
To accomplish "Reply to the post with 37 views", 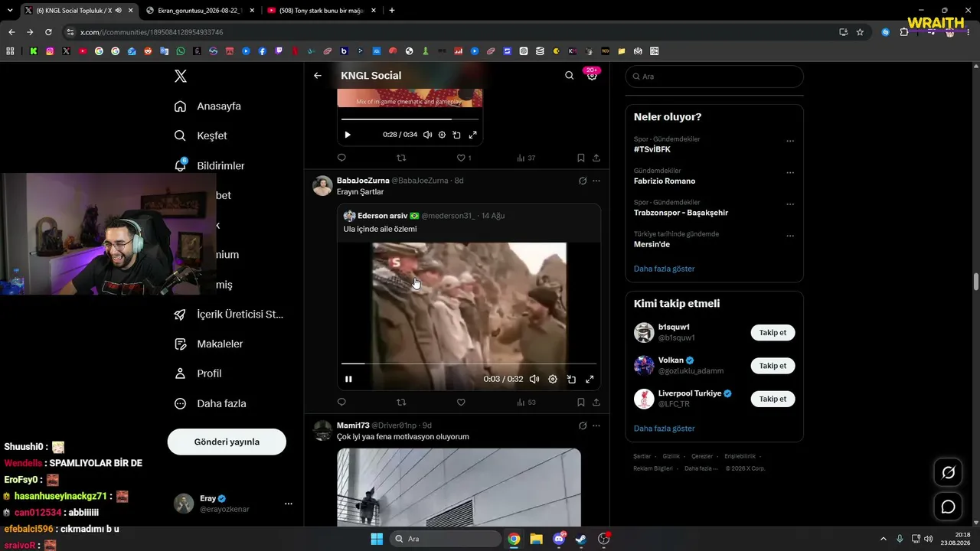I will coord(341,158).
